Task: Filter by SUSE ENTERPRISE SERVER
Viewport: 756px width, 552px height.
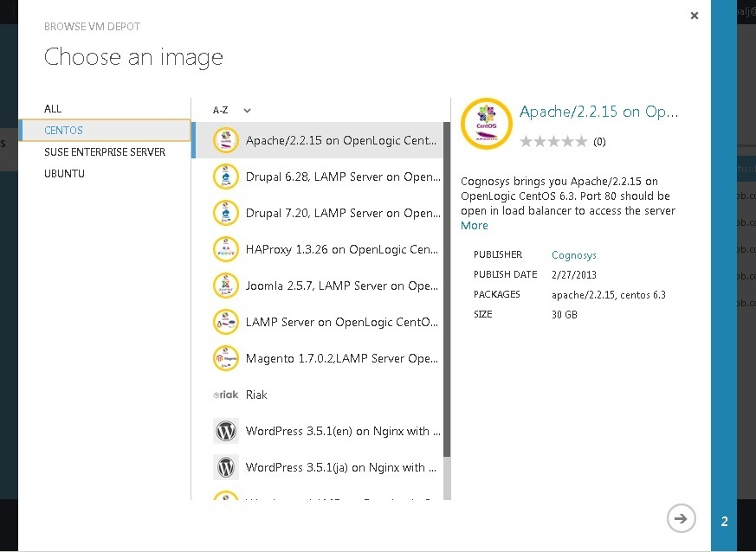Action: 105,152
